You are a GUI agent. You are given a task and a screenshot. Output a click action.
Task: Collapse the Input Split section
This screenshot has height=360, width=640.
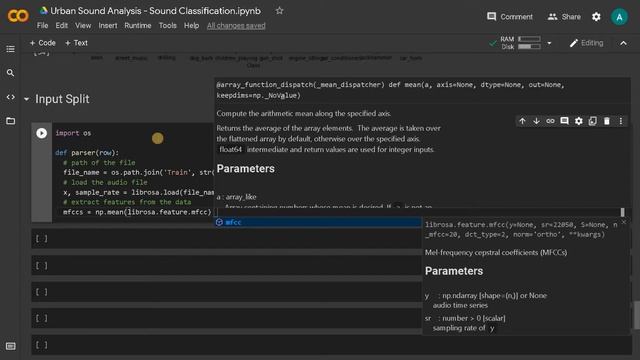click(27, 99)
